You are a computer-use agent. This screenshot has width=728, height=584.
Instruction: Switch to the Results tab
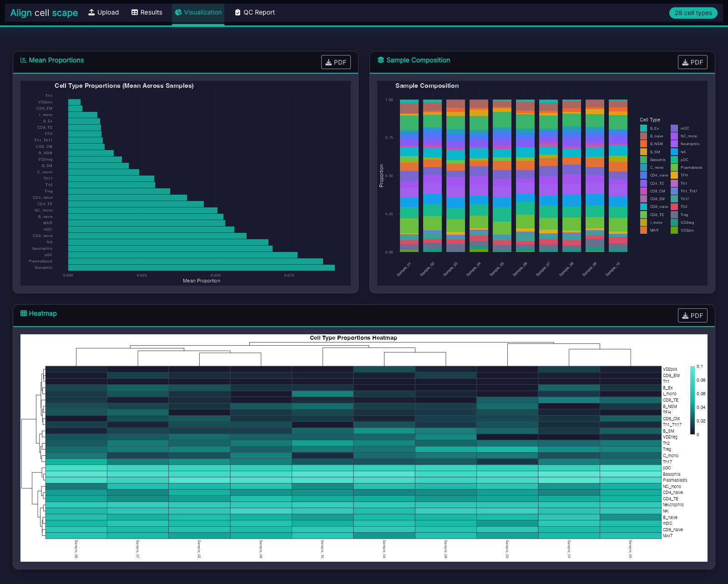coord(147,12)
